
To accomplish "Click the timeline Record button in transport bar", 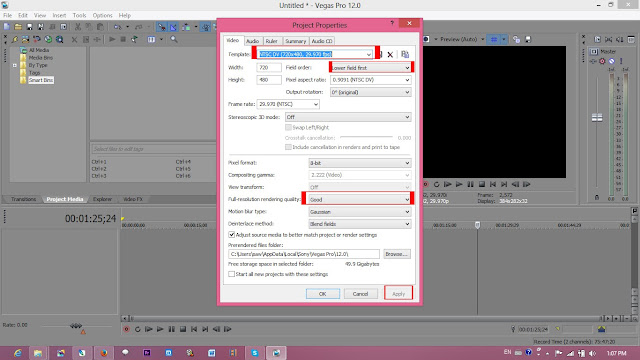I will [127, 329].
